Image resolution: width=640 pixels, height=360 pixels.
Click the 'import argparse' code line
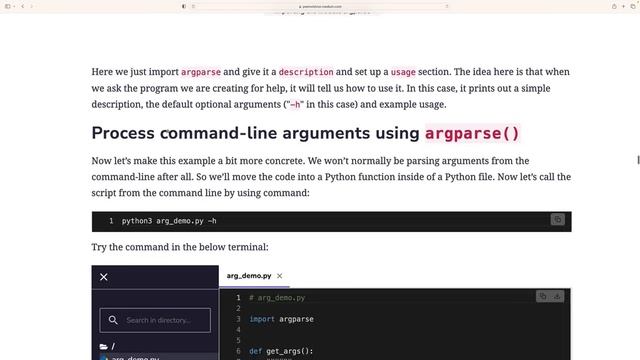(281, 319)
